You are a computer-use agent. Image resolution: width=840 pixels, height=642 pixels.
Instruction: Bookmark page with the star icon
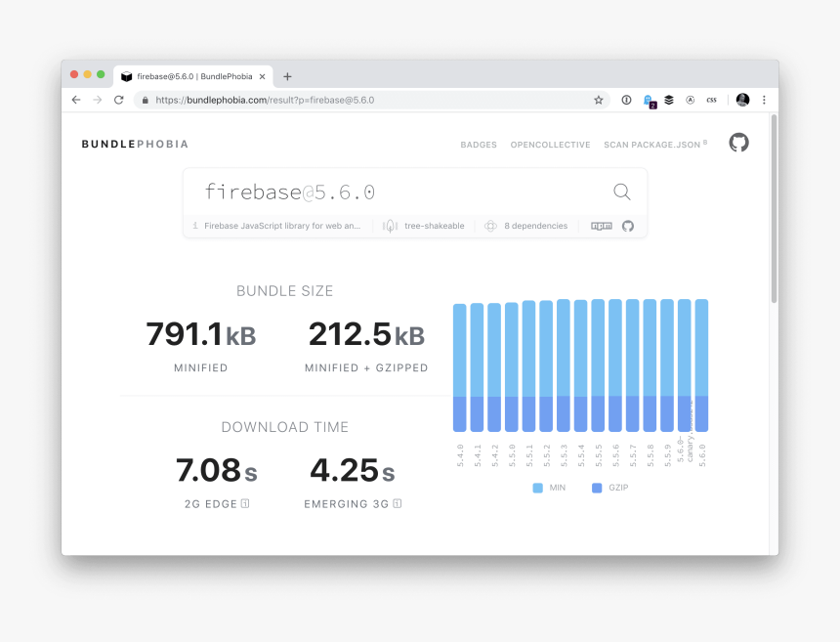tap(599, 100)
